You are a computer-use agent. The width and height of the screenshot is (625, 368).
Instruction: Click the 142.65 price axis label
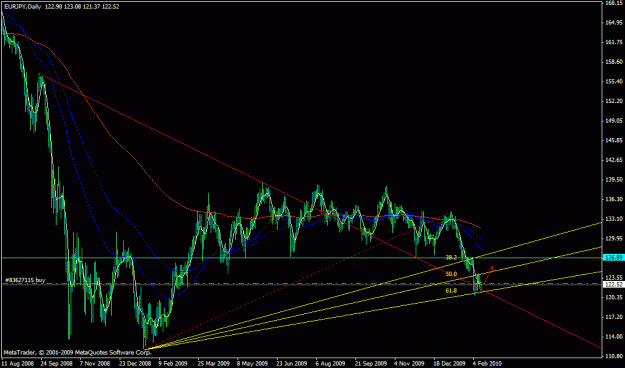(614, 160)
